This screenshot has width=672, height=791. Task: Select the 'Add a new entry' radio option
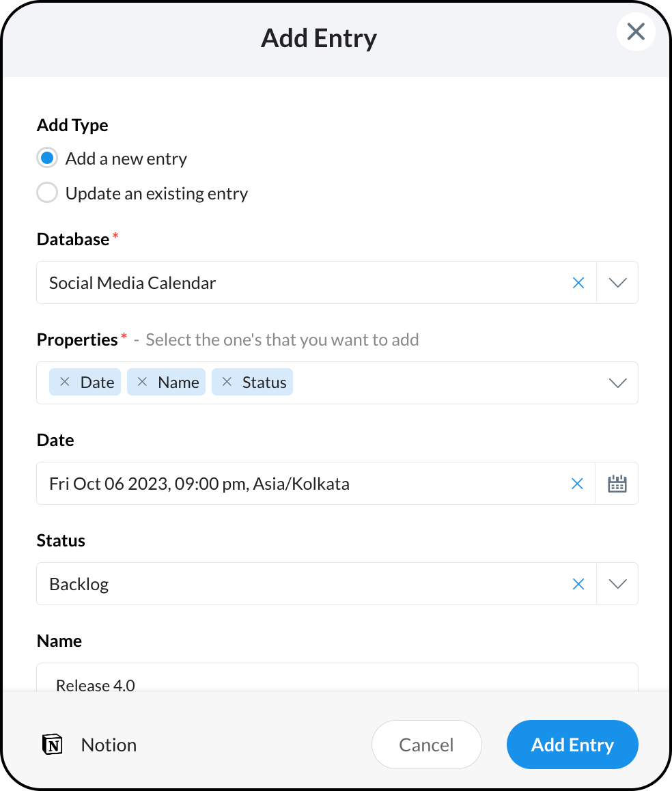pyautogui.click(x=47, y=158)
